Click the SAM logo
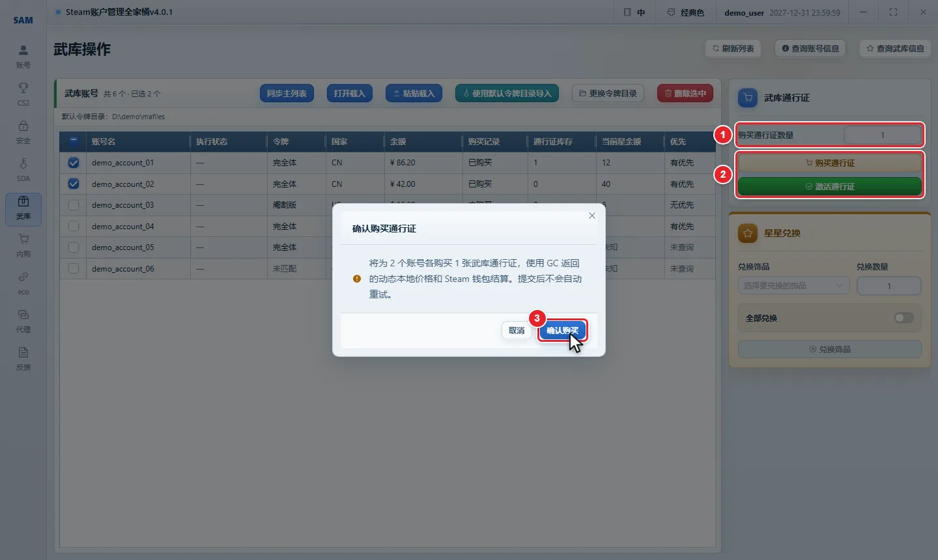The image size is (938, 560). click(23, 20)
